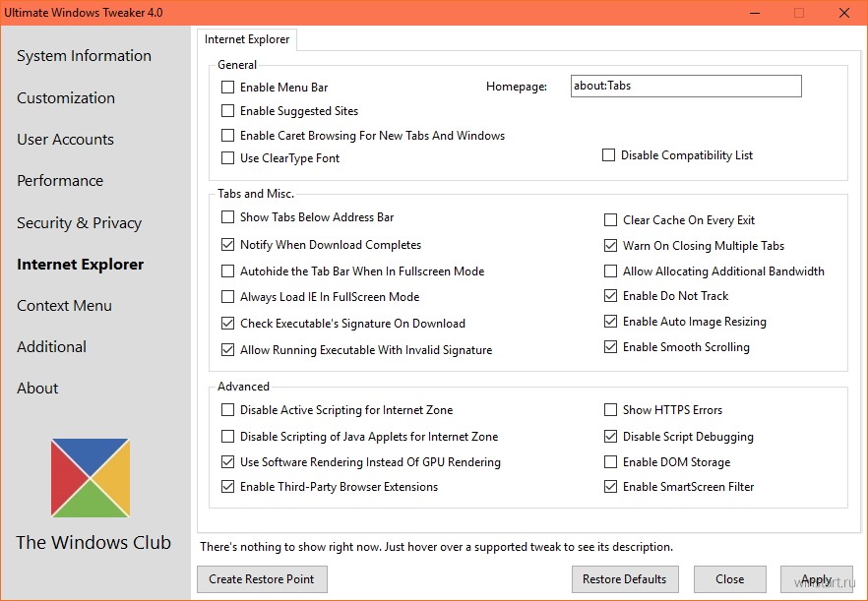
Task: Uncheck Enable Third-Party Browser Extensions
Action: (227, 487)
